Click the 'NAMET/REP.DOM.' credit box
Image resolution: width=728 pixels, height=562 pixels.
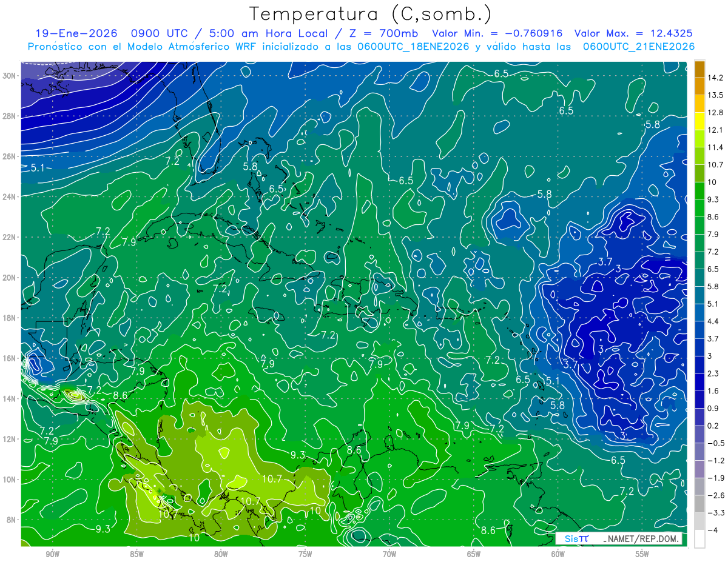coord(619,538)
